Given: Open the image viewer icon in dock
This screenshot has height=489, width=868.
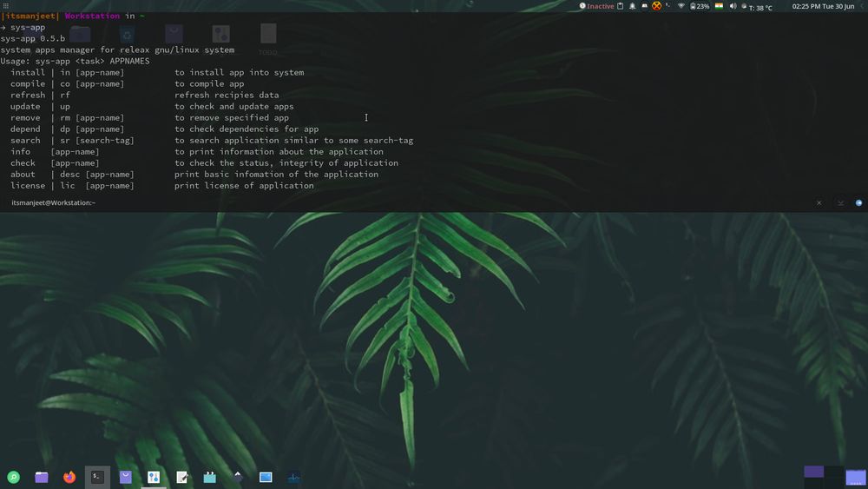Looking at the screenshot, I should click(266, 477).
